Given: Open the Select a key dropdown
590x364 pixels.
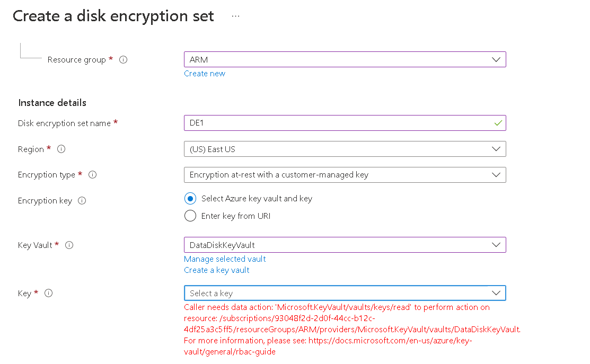Looking at the screenshot, I should coord(345,293).
